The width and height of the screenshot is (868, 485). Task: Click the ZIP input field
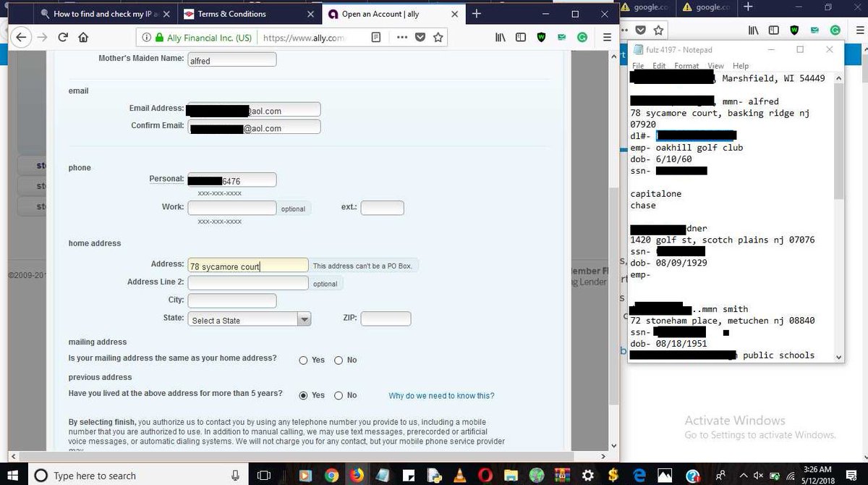pyautogui.click(x=386, y=319)
